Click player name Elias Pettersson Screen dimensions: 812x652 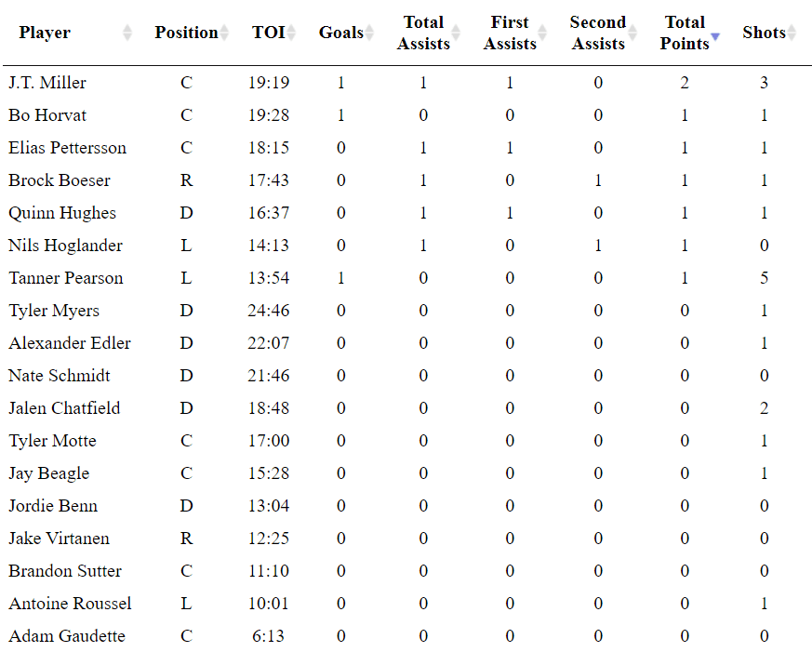point(67,148)
